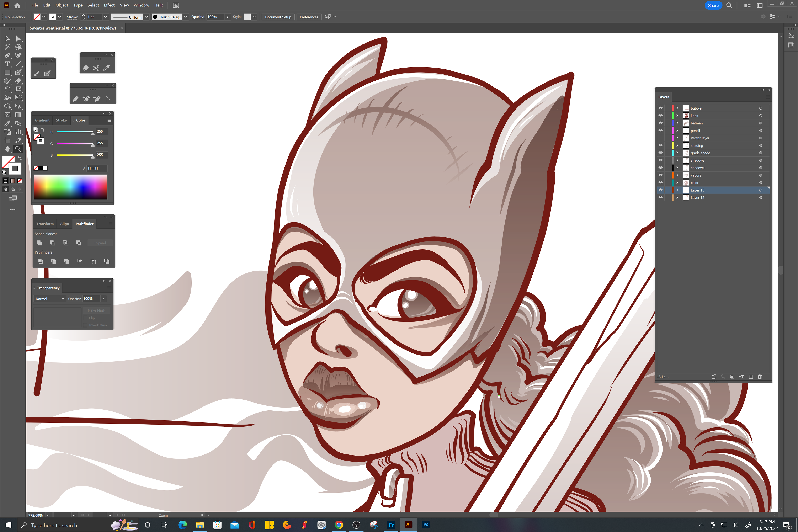798x532 pixels.
Task: Click Add Anchor Point tool in floating panel
Action: point(86,99)
